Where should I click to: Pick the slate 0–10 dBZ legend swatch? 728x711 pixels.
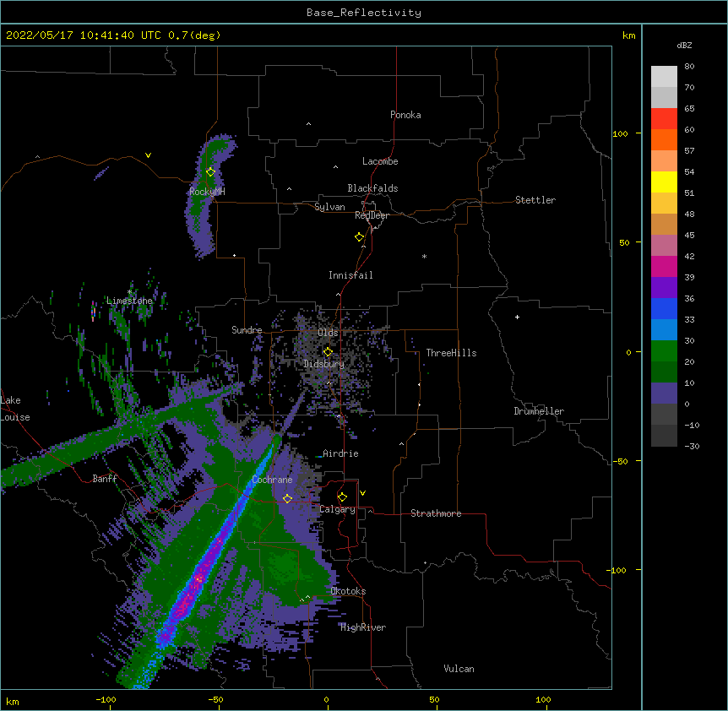point(664,393)
